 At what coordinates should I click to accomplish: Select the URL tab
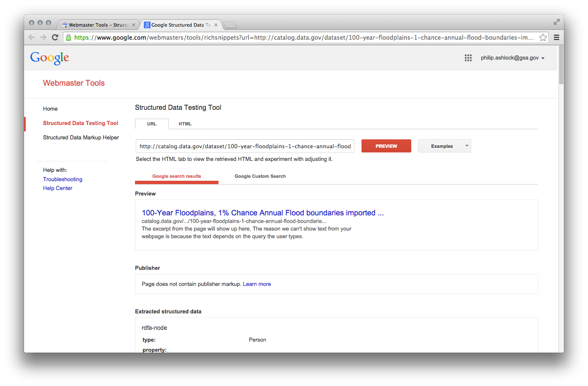coord(152,124)
